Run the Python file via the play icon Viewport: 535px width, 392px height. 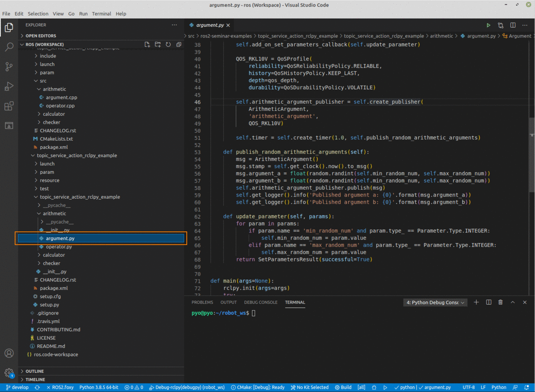coord(488,25)
